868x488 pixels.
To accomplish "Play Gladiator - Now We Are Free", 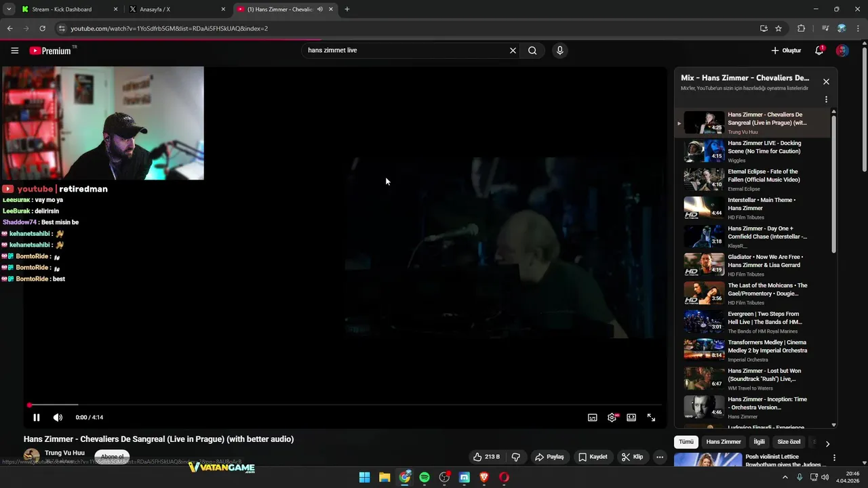I will click(x=752, y=264).
